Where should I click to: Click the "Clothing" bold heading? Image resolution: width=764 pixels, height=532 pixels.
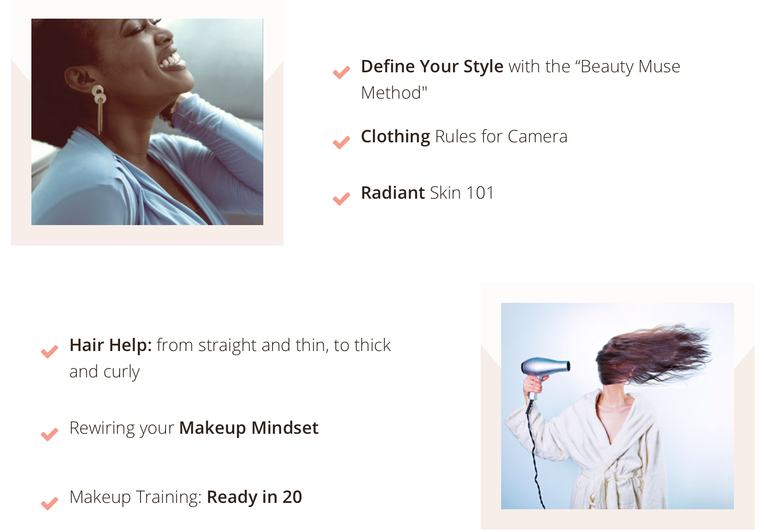tap(396, 136)
